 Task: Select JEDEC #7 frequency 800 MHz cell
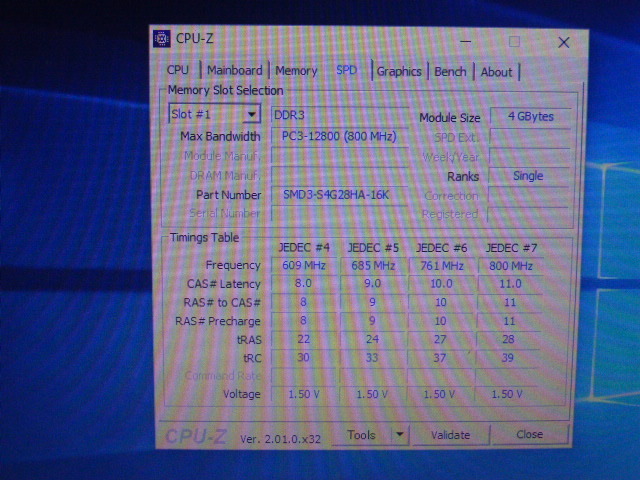(509, 266)
